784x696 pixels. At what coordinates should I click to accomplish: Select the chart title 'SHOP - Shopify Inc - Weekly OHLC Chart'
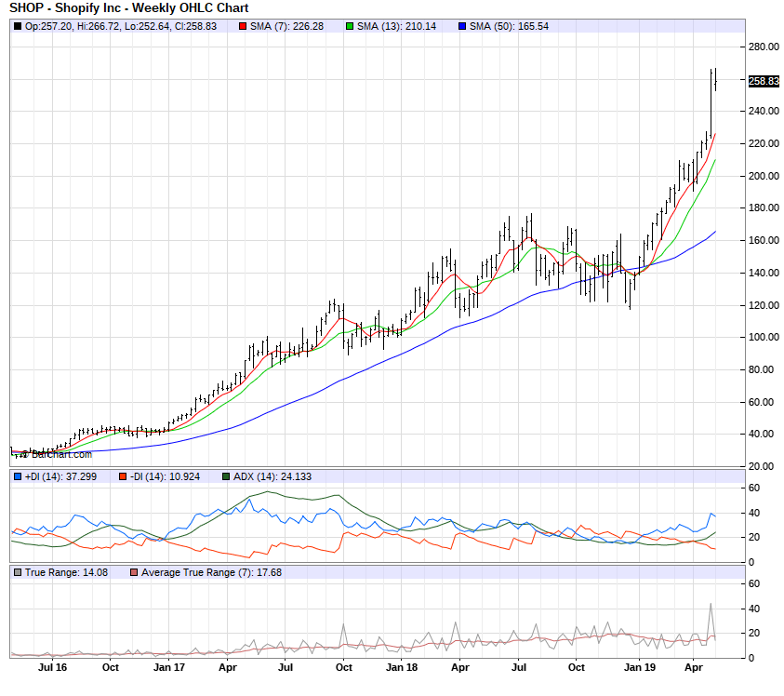129,8
